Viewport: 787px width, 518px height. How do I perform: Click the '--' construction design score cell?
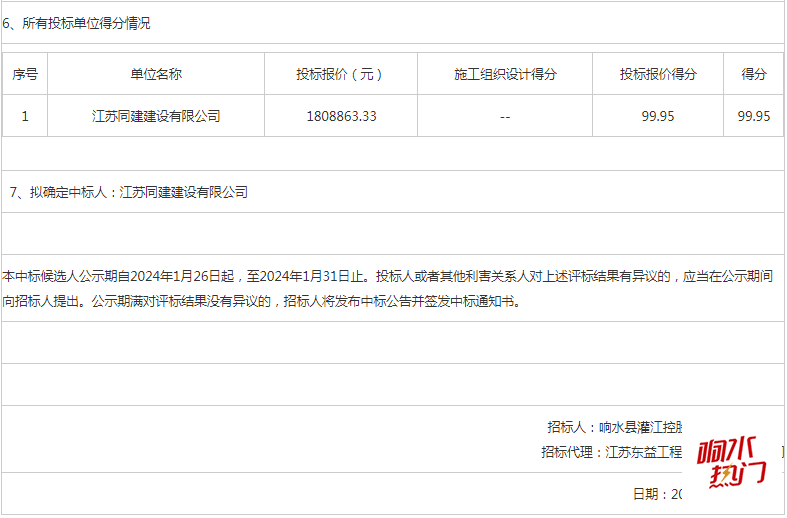click(x=505, y=116)
